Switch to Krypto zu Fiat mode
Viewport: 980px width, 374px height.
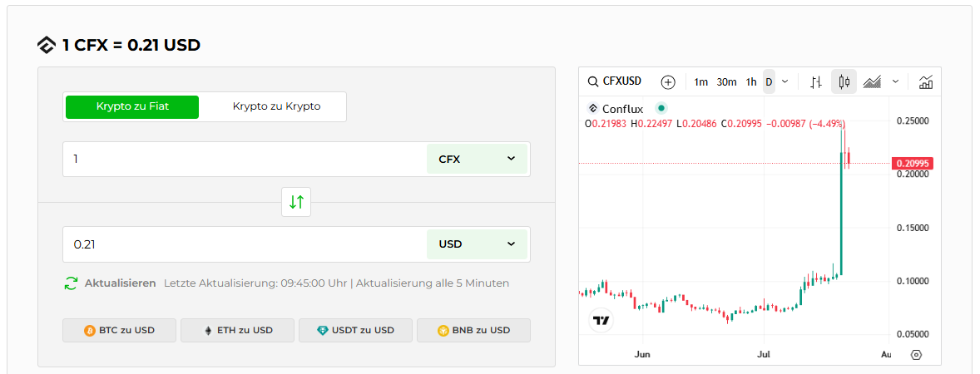132,106
